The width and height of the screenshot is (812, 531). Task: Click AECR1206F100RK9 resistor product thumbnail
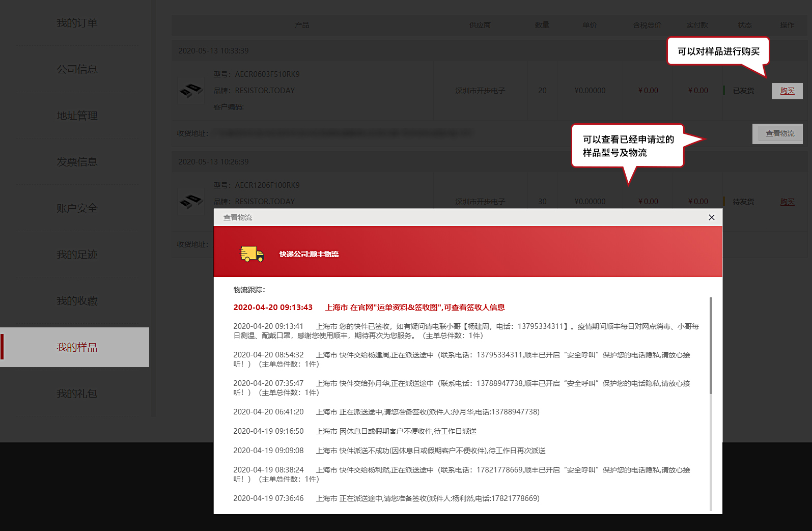[x=191, y=201]
